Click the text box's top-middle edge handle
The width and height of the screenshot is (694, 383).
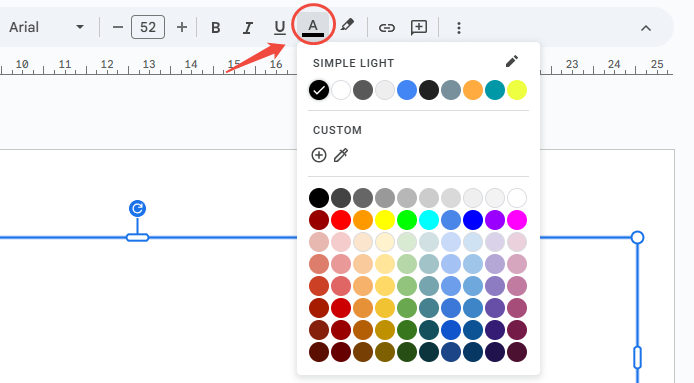[x=138, y=238]
